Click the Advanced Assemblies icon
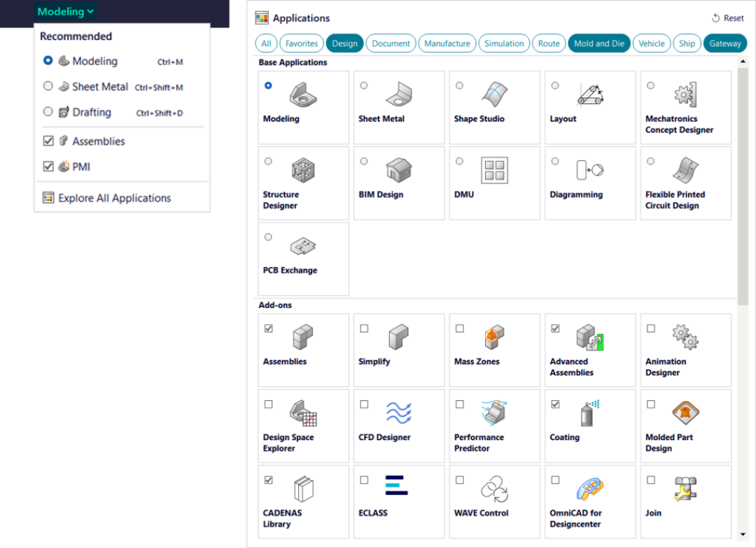The height and width of the screenshot is (548, 756). [590, 337]
